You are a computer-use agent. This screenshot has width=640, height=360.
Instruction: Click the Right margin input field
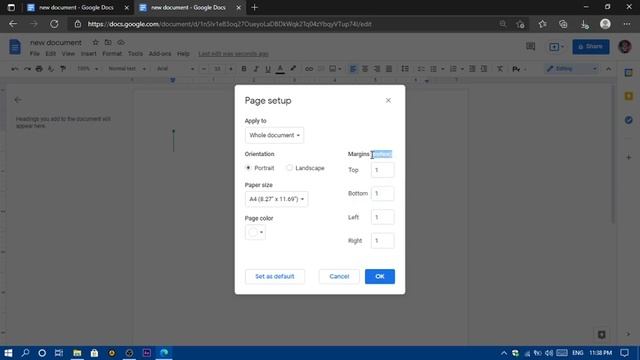click(x=382, y=241)
